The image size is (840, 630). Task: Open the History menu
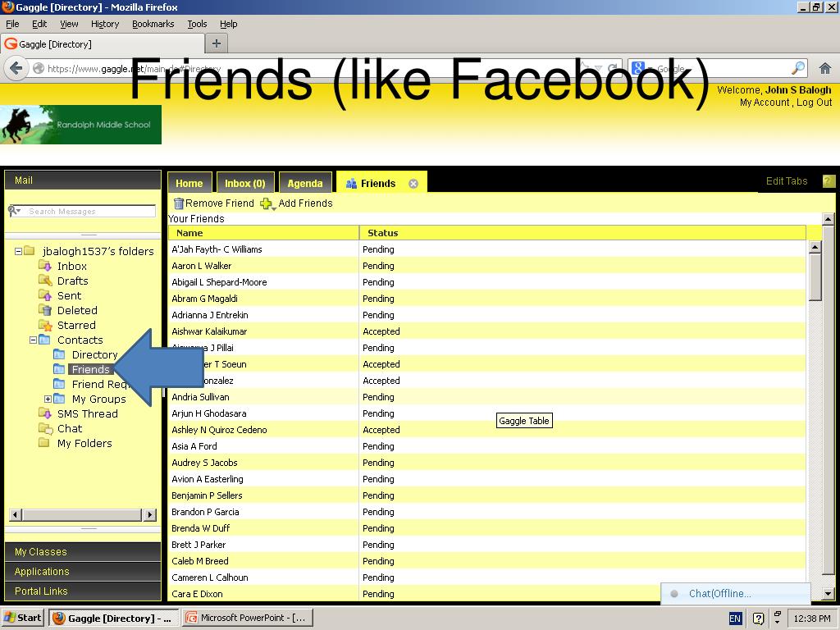pyautogui.click(x=105, y=24)
